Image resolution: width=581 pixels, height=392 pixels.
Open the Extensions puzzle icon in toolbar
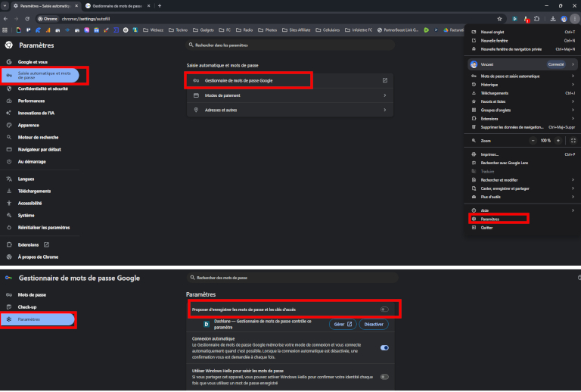537,19
